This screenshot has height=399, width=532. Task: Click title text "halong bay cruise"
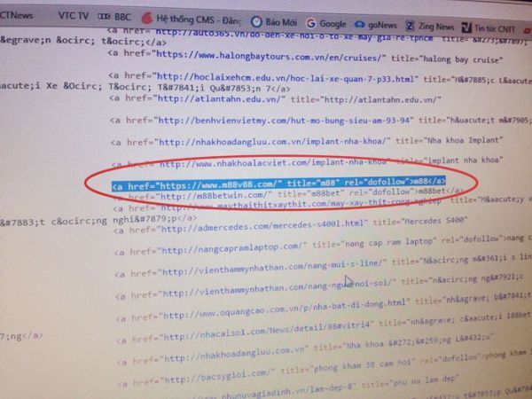[x=461, y=59]
